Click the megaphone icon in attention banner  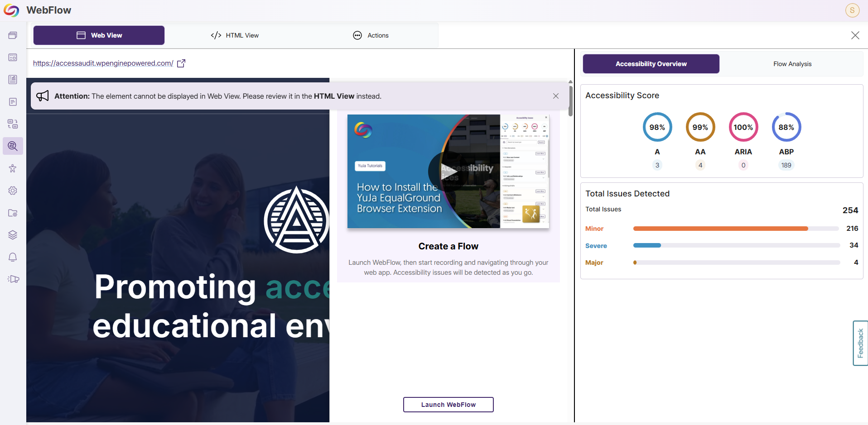pos(43,96)
